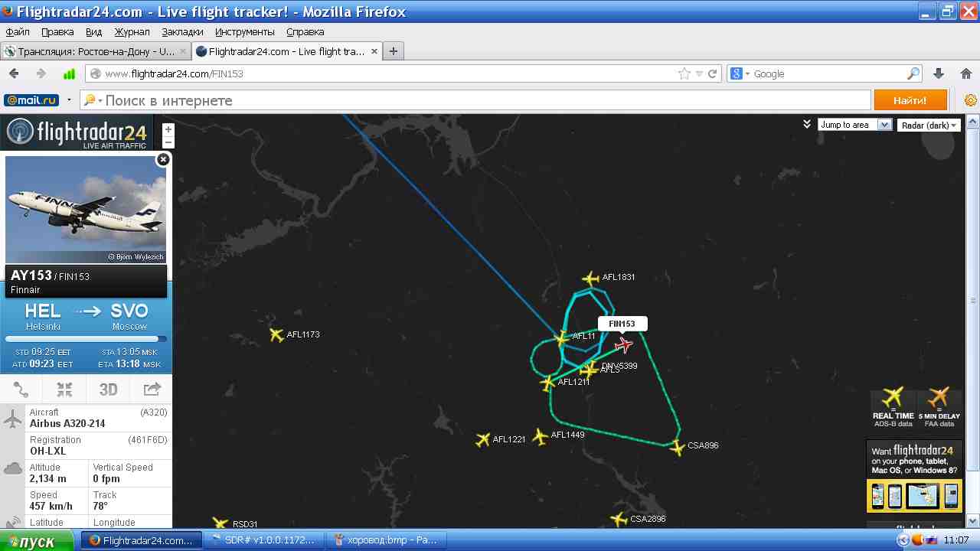Viewport: 980px width, 551px height.
Task: Select the RSD31 aircraft icon
Action: click(220, 523)
